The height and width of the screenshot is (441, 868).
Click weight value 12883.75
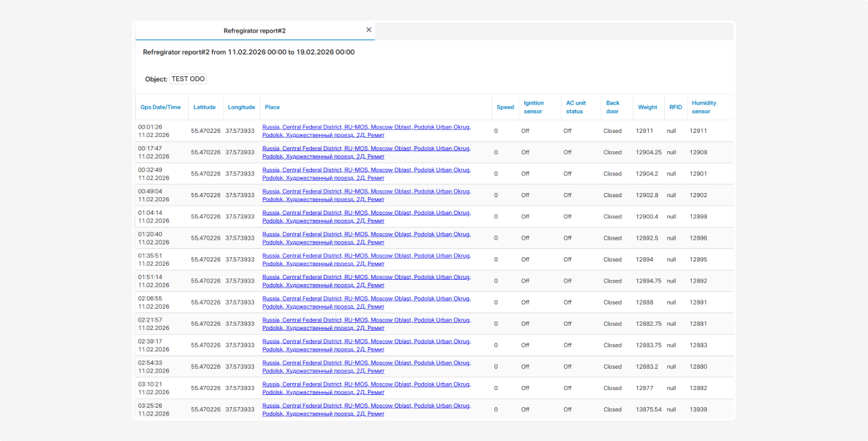(x=649, y=346)
